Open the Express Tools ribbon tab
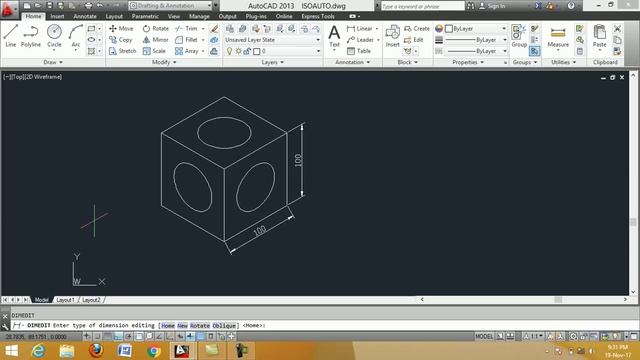This screenshot has height=360, width=640. point(318,16)
